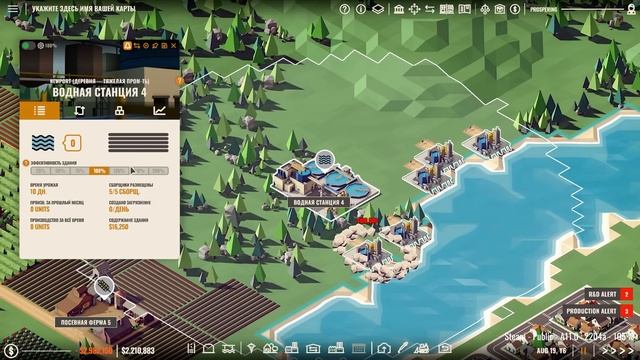Click the copy settings icon in panel header
Viewport: 640px width, 360px height.
[x=164, y=46]
